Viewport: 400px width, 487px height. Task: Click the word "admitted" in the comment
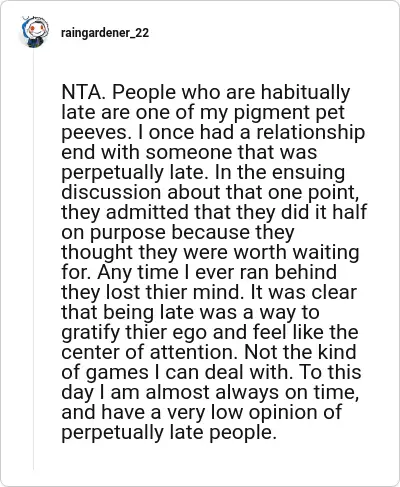(147, 212)
